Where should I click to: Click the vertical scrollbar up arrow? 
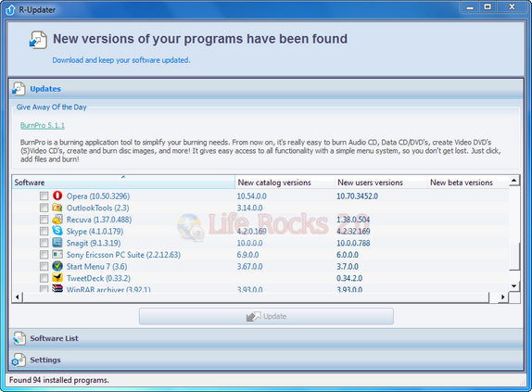514,181
